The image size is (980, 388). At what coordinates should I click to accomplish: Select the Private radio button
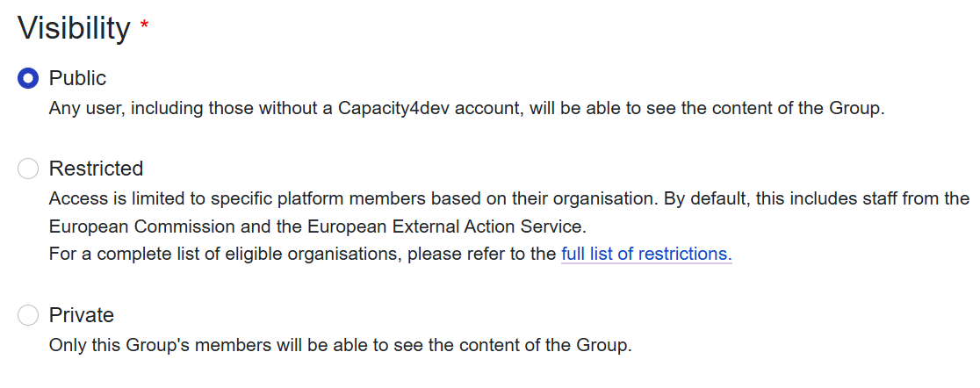click(x=29, y=315)
